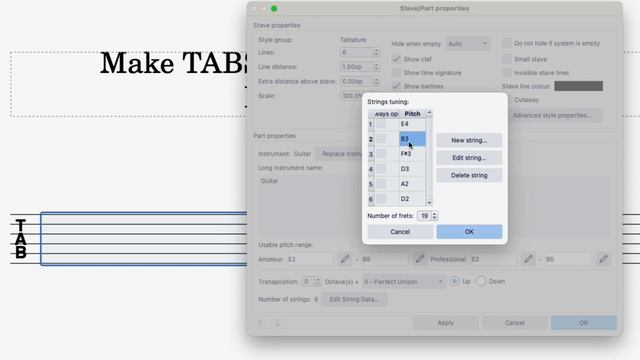Click Cancel in Stave/Part properties window
The width and height of the screenshot is (640, 360).
pyautogui.click(x=514, y=322)
